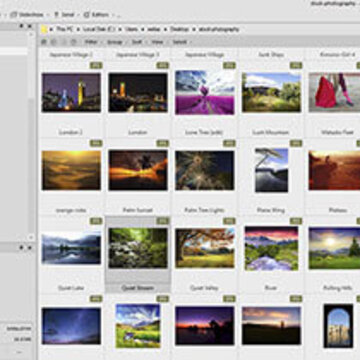
Task: Select the Lone Tree (edit) lavender thumbnail
Action: click(x=205, y=92)
